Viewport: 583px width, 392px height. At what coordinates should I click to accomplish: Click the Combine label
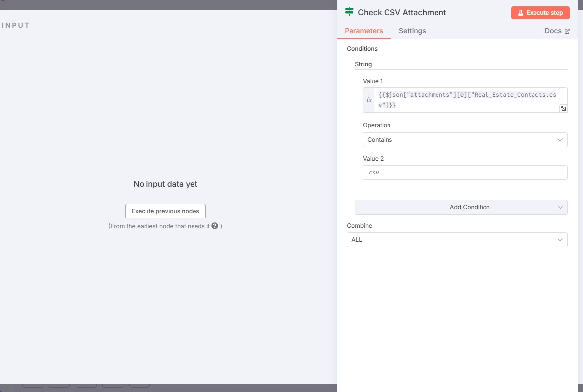(x=359, y=225)
